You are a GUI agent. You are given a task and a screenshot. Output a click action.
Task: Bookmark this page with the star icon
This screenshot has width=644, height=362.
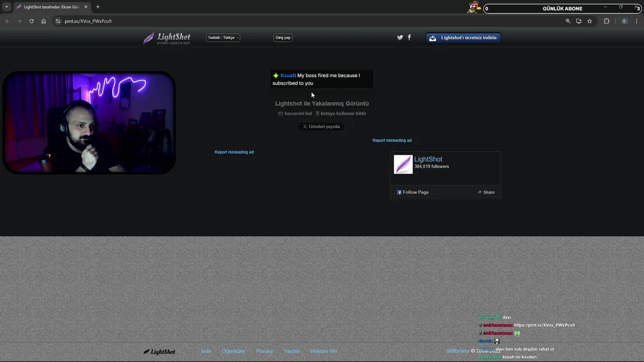(x=590, y=21)
